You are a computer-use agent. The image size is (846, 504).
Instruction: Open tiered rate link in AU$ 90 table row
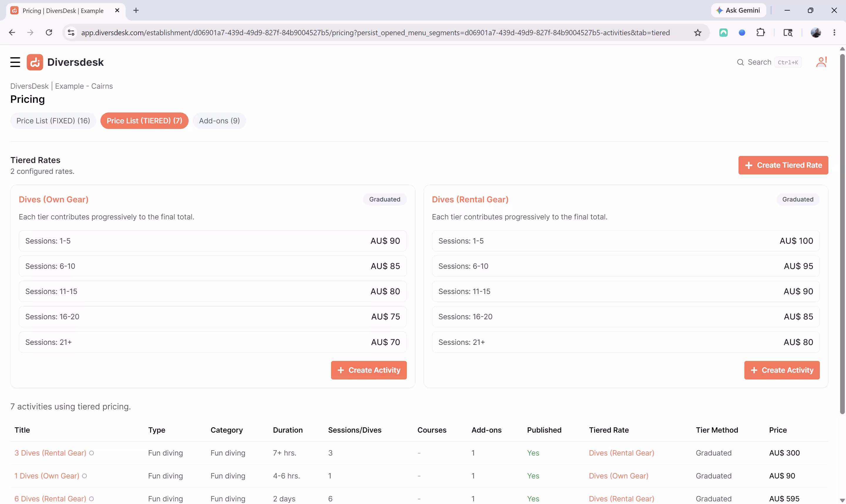click(618, 476)
